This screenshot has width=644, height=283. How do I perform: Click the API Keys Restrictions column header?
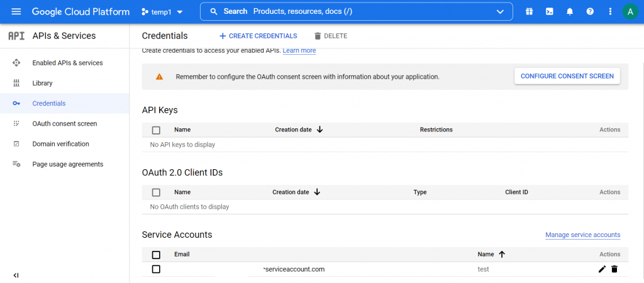[x=436, y=130]
